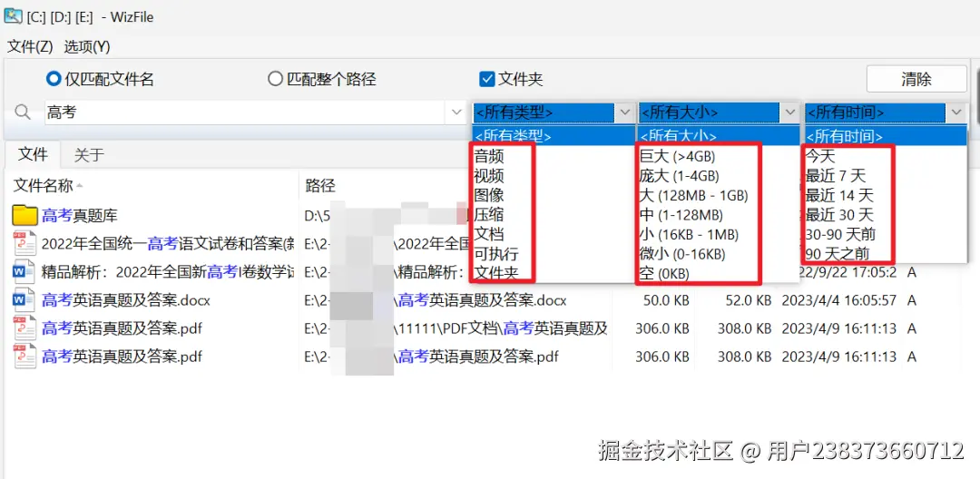Expand the search history dropdown arrow
The width and height of the screenshot is (980, 479).
pyautogui.click(x=456, y=113)
